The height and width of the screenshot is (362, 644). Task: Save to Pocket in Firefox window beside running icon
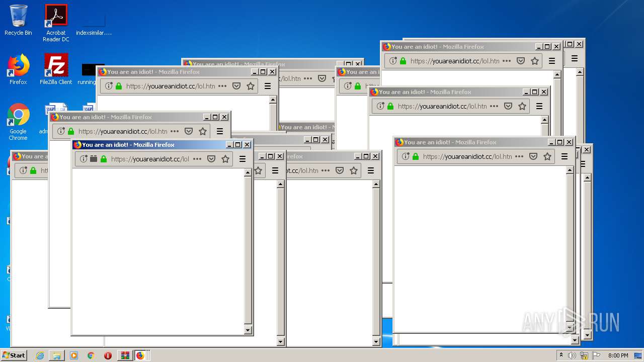click(236, 86)
